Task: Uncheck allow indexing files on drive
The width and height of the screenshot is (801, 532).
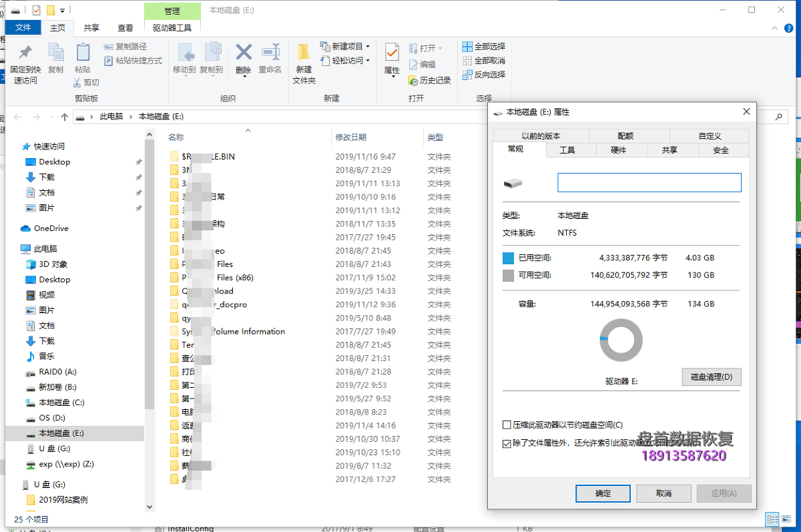Action: coord(507,443)
